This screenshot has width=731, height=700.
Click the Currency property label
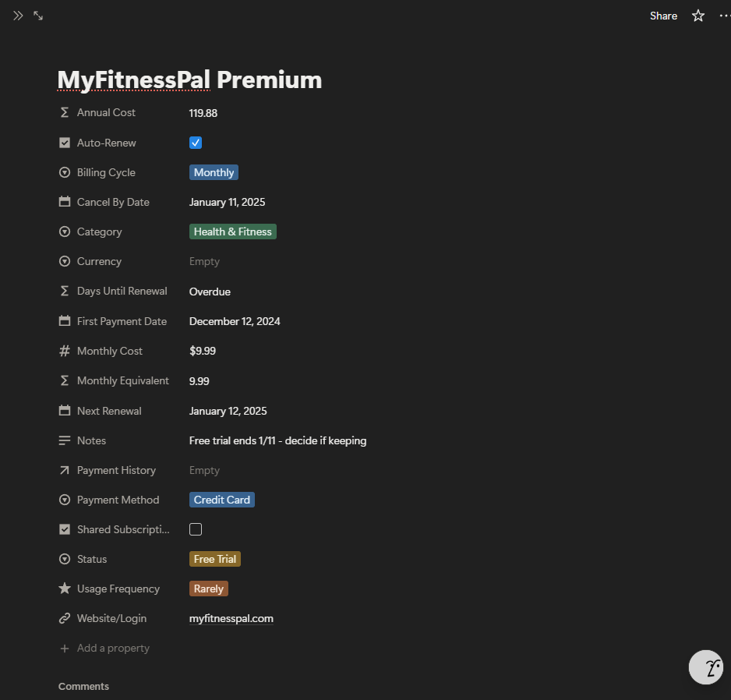pos(99,261)
